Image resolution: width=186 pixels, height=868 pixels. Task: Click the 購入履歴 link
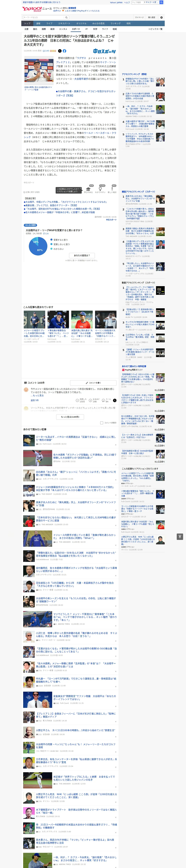pyautogui.click(x=152, y=17)
